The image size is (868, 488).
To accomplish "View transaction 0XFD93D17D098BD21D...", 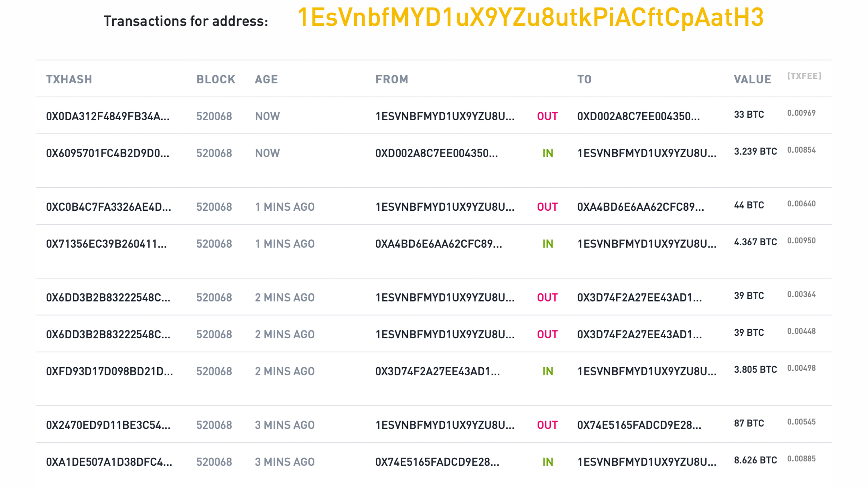I will tap(110, 371).
